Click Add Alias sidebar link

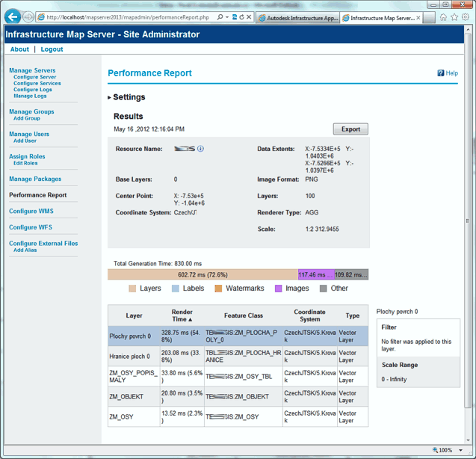(25, 250)
